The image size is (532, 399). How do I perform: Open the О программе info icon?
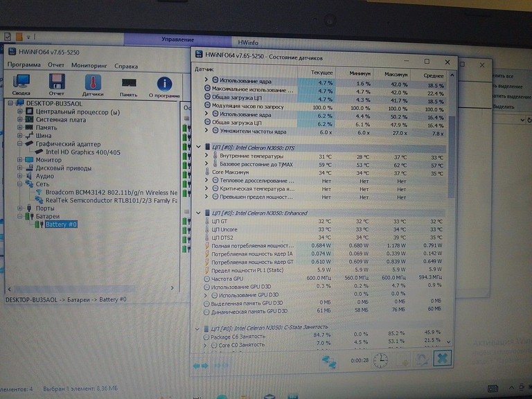tap(164, 84)
